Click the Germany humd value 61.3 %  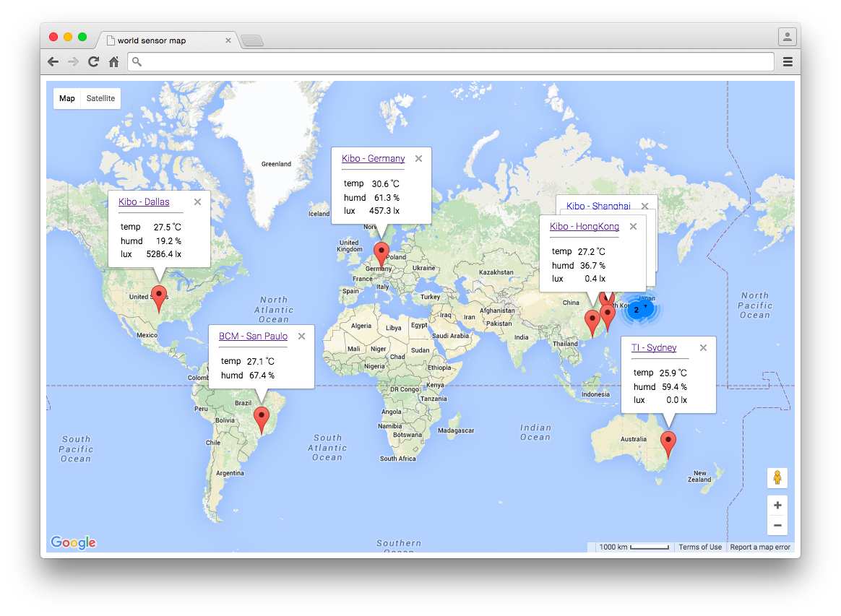[387, 198]
